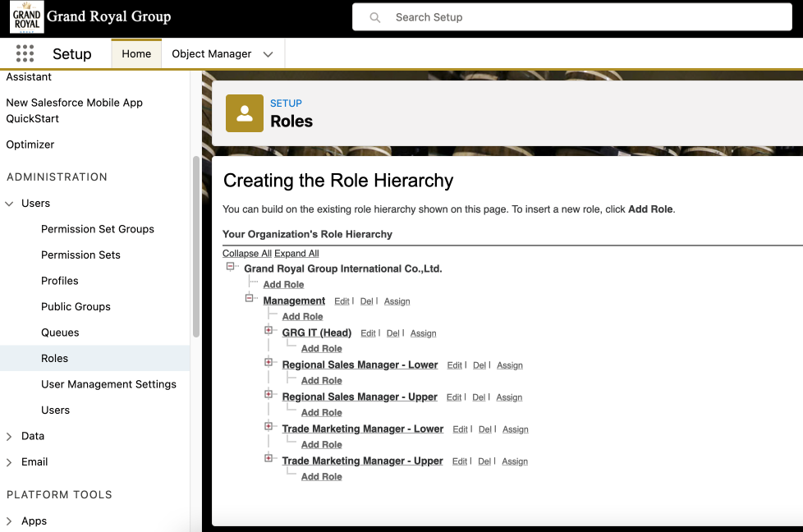This screenshot has width=803, height=532.
Task: Expand the GRG IT (Head) node
Action: pyautogui.click(x=268, y=330)
